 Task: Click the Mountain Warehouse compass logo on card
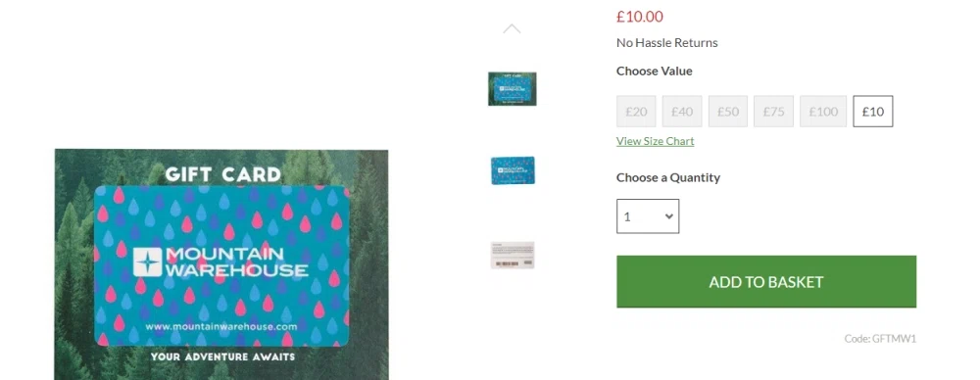click(148, 261)
